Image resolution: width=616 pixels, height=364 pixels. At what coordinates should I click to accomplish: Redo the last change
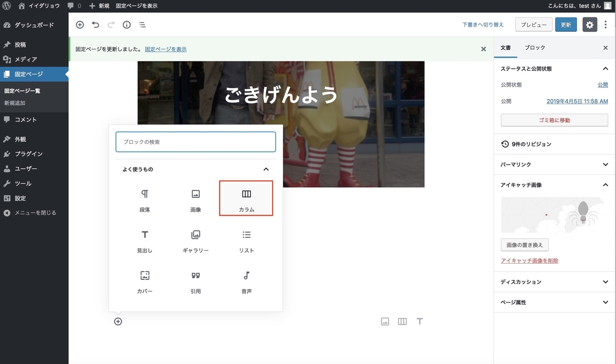coord(111,25)
